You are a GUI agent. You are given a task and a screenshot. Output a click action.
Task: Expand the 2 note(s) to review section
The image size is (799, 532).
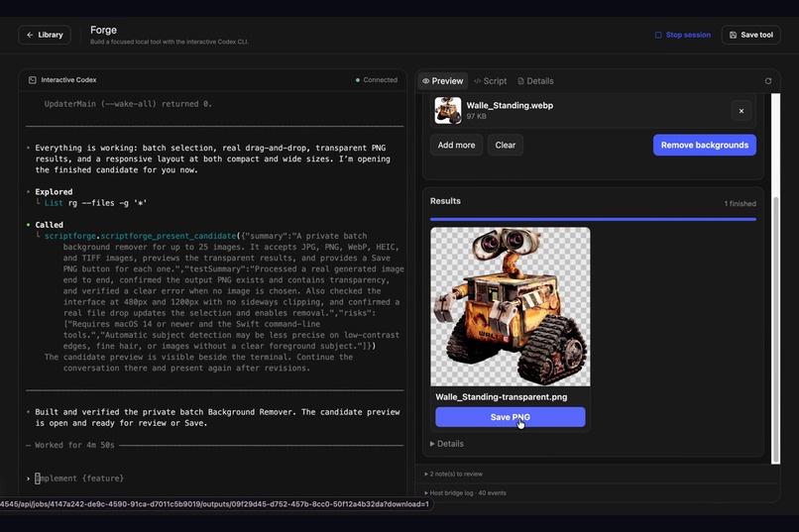click(453, 474)
